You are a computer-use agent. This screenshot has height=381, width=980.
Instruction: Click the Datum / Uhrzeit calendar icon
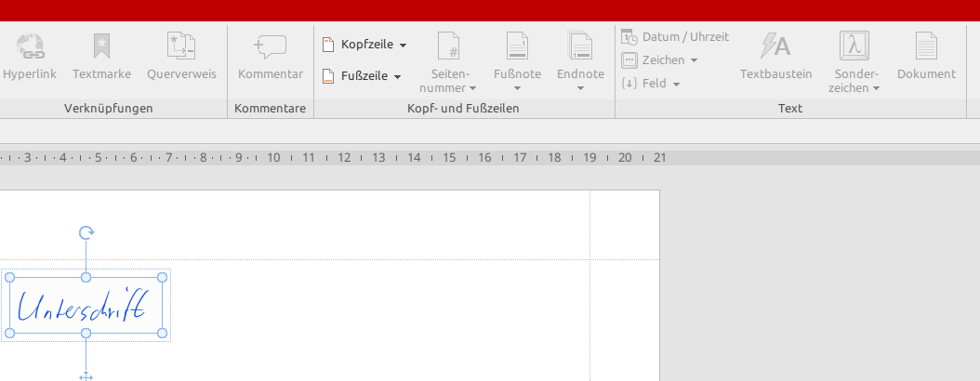click(629, 37)
